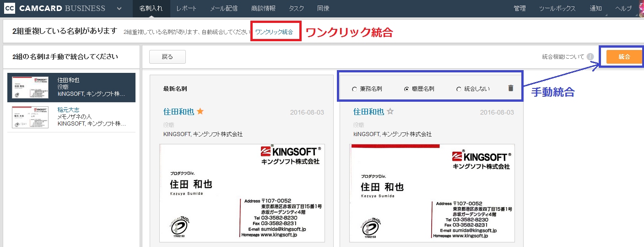Screen dimensions: 644x247
Task: Switch to the レポート tab
Action: [186, 8]
